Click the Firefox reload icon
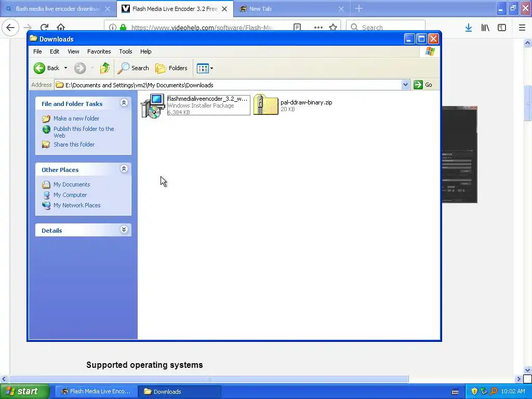The image size is (532, 399). tap(44, 27)
